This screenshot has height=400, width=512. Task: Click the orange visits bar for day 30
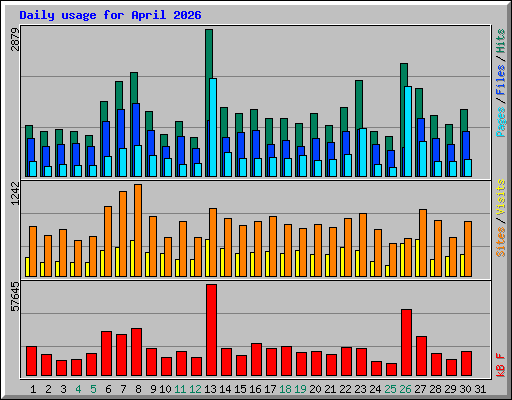468,249
